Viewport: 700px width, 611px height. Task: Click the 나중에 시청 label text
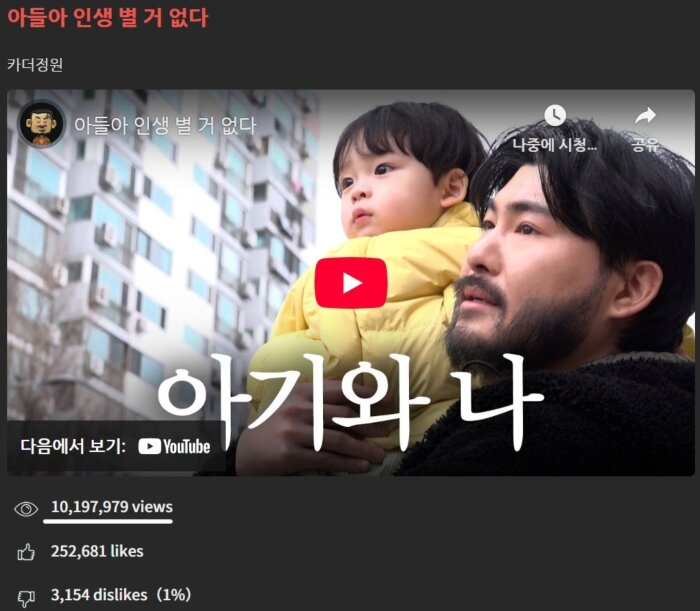(x=554, y=145)
